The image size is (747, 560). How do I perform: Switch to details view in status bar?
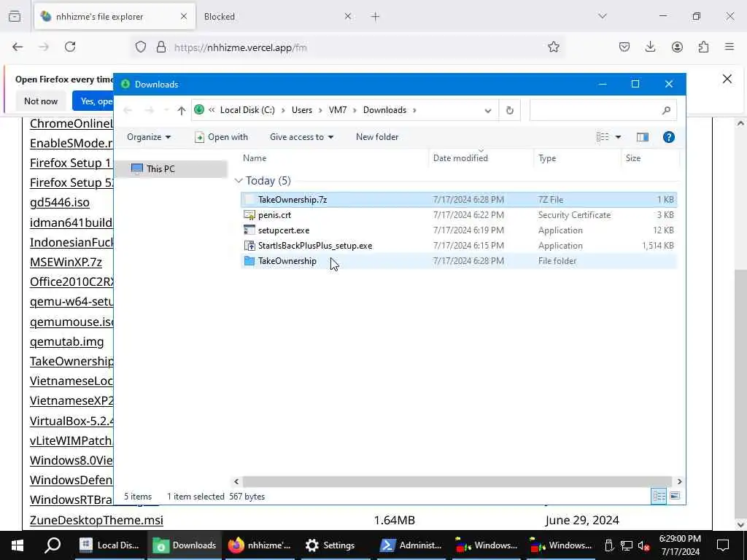click(x=659, y=496)
